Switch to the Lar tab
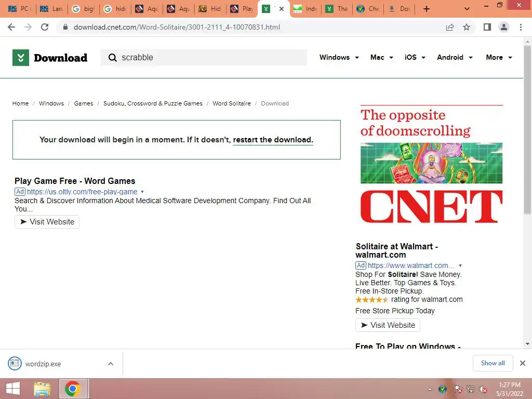 click(x=51, y=9)
